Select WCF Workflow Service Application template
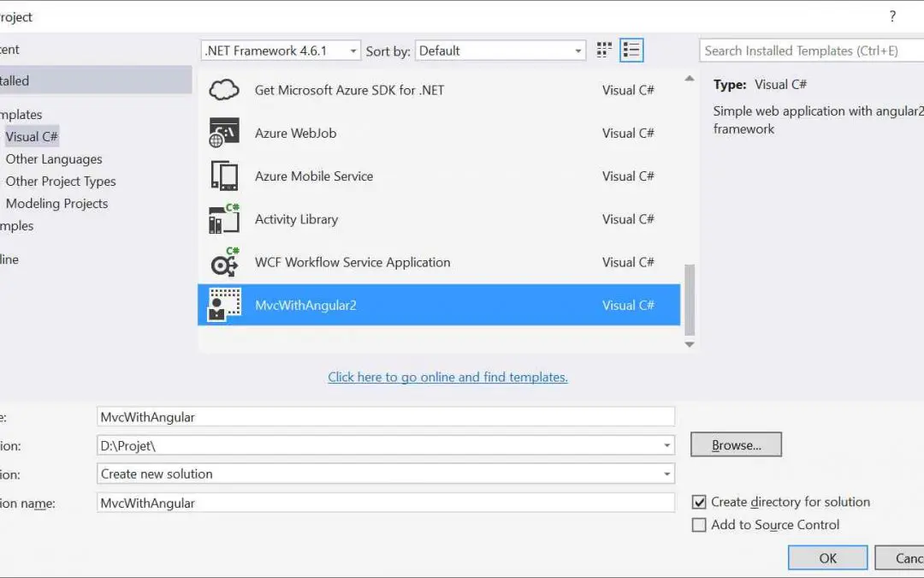The width and height of the screenshot is (924, 578). pos(352,263)
